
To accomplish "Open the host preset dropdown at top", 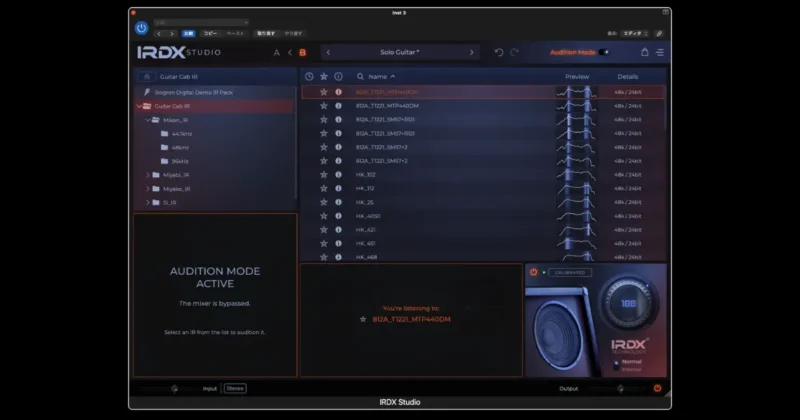I will click(x=202, y=22).
